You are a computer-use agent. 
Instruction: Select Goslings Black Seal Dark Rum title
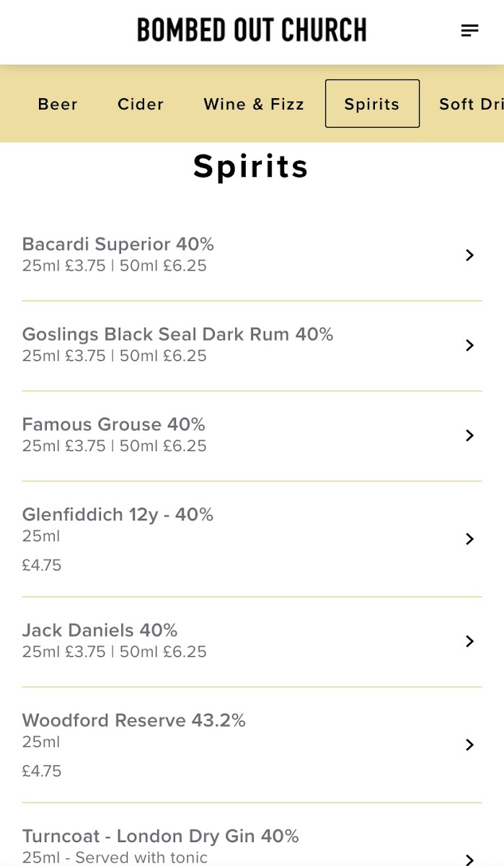tap(177, 334)
